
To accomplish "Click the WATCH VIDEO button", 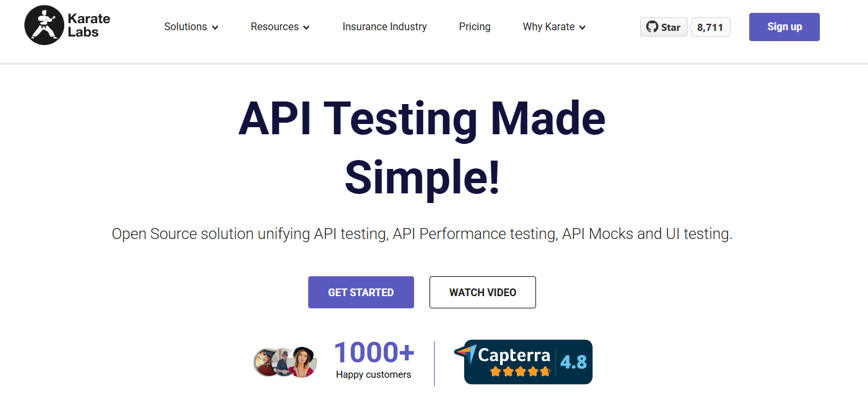I will pyautogui.click(x=482, y=292).
